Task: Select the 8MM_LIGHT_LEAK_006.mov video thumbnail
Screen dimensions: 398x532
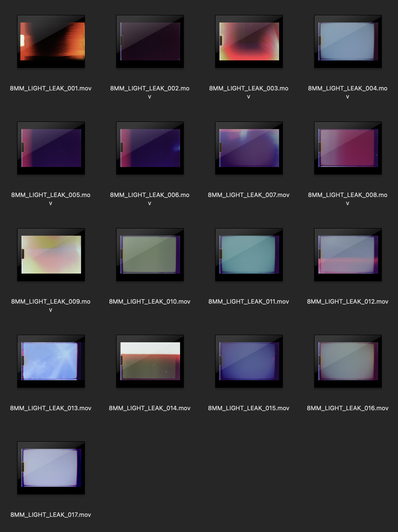Action: [x=150, y=148]
